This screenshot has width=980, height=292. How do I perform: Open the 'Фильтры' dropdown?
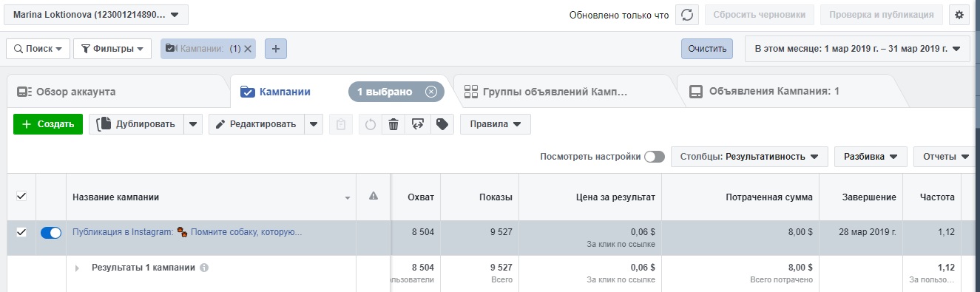112,49
